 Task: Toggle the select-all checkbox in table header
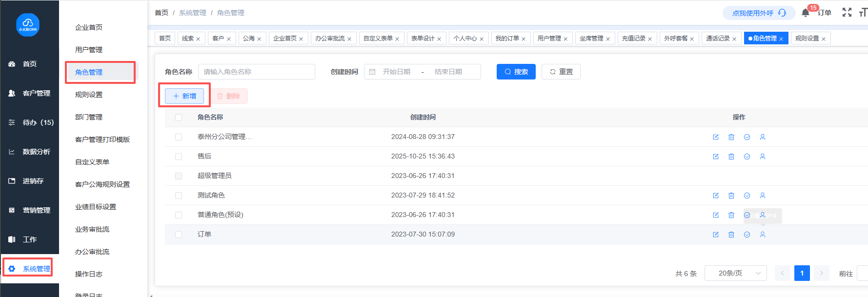[x=179, y=118]
